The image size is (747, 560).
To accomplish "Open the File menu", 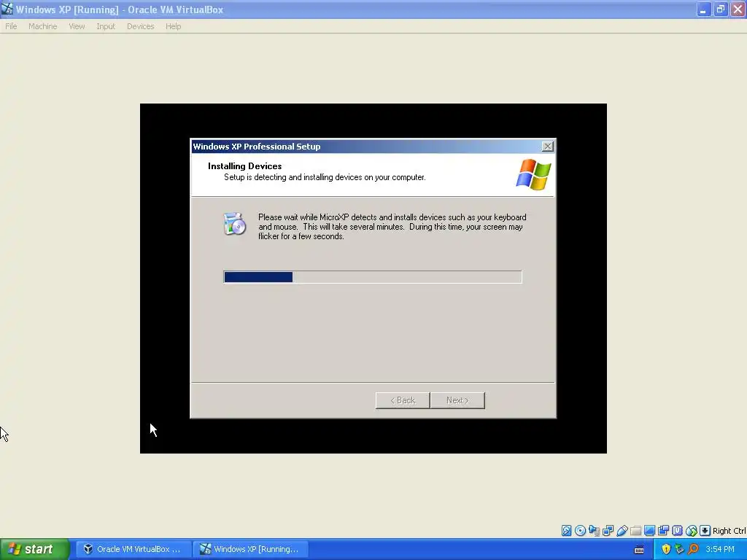I will click(11, 26).
